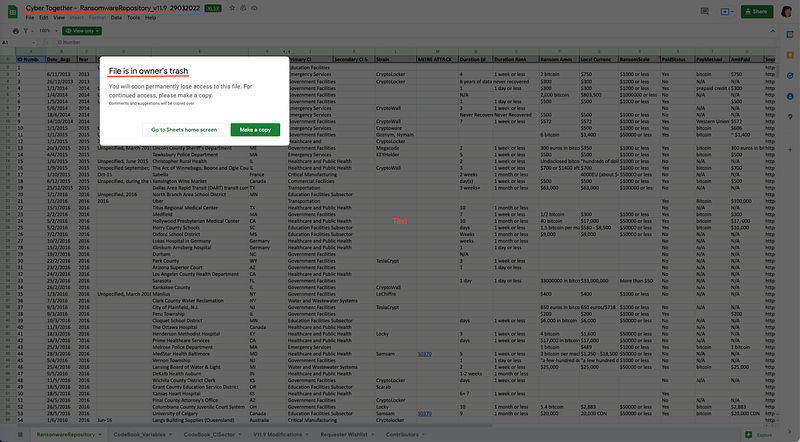
Task: Open Maps in the side panel
Action: tap(790, 117)
